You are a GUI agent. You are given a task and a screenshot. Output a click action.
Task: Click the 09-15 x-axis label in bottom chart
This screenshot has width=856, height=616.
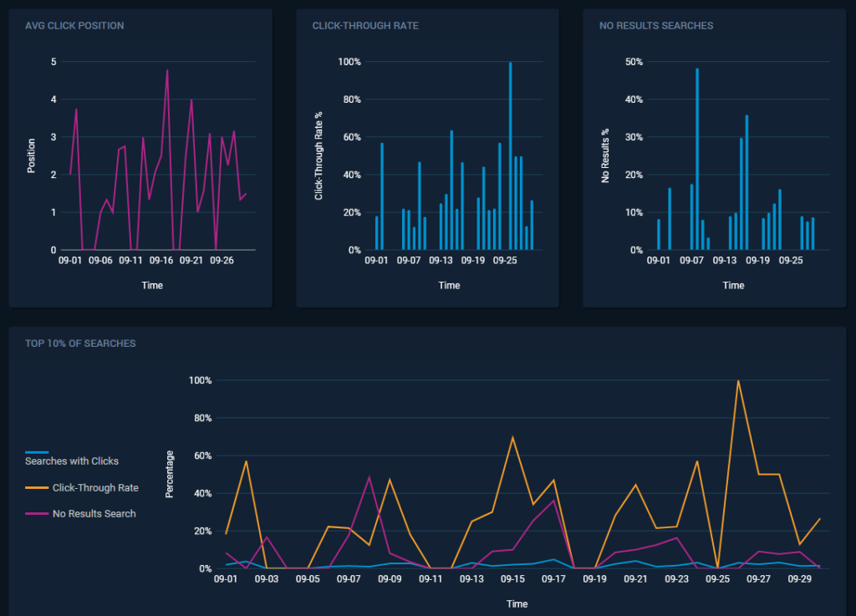[x=513, y=578]
